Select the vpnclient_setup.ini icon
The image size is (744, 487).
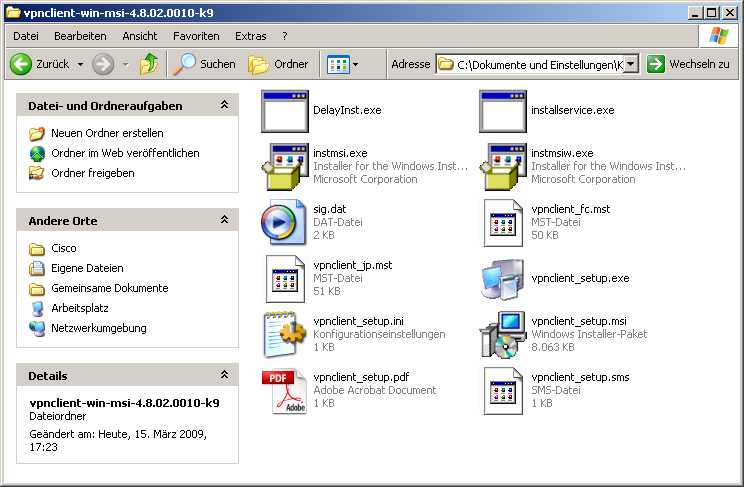click(x=285, y=334)
